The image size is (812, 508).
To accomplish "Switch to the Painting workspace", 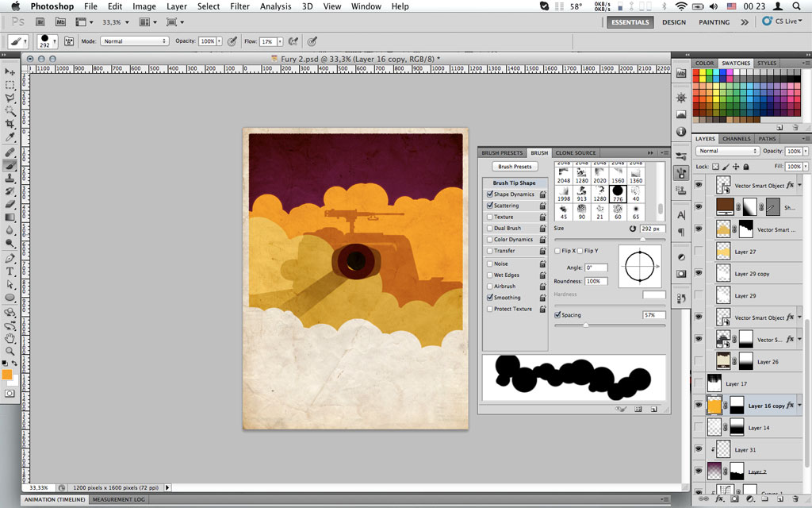I will tap(714, 22).
